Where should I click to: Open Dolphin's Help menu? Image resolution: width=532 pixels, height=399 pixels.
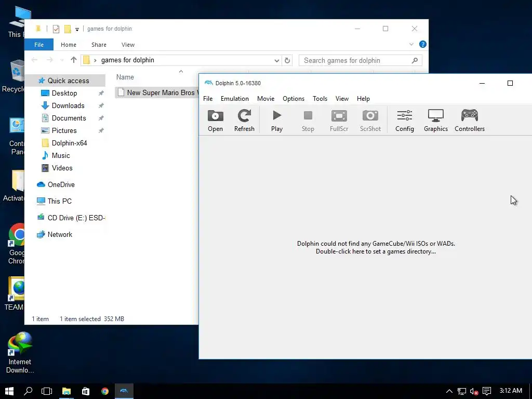tap(363, 99)
